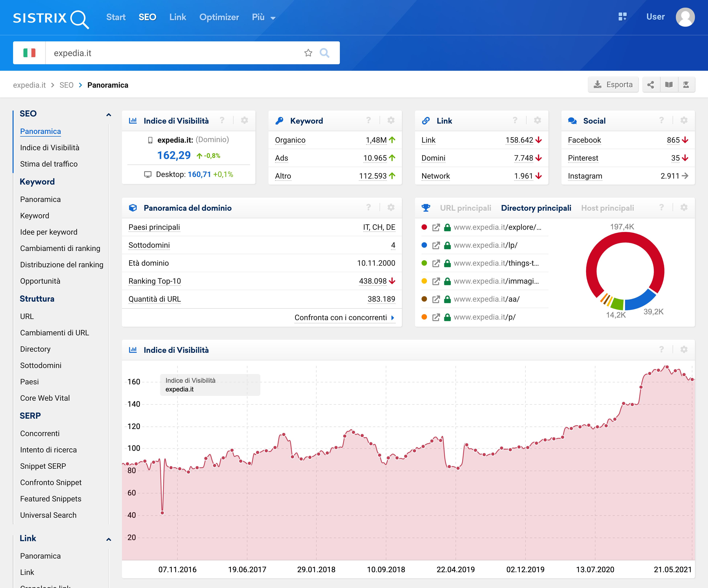Open the Start menu item
This screenshot has height=588, width=708.
(x=116, y=17)
